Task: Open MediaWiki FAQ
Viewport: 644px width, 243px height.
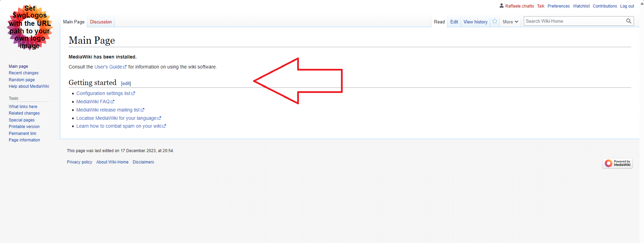Action: pyautogui.click(x=95, y=102)
